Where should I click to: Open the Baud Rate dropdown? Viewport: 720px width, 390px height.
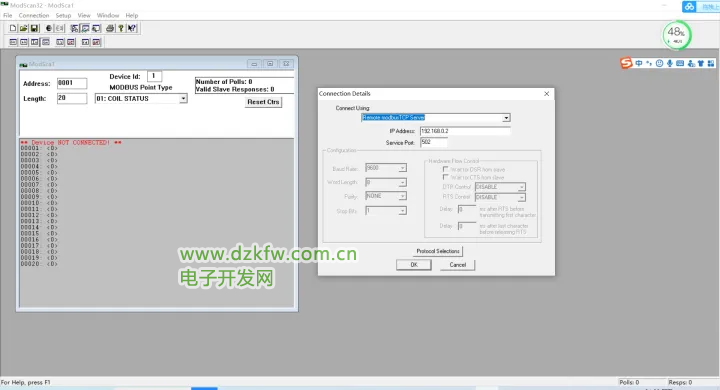pyautogui.click(x=403, y=168)
